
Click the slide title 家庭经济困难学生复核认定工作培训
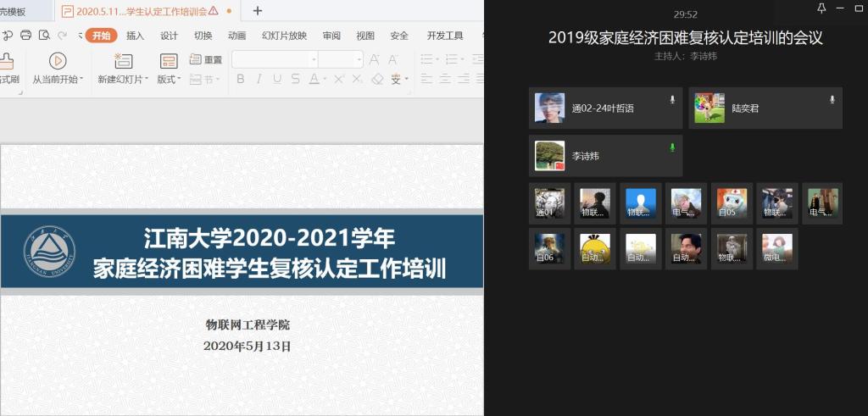point(270,269)
